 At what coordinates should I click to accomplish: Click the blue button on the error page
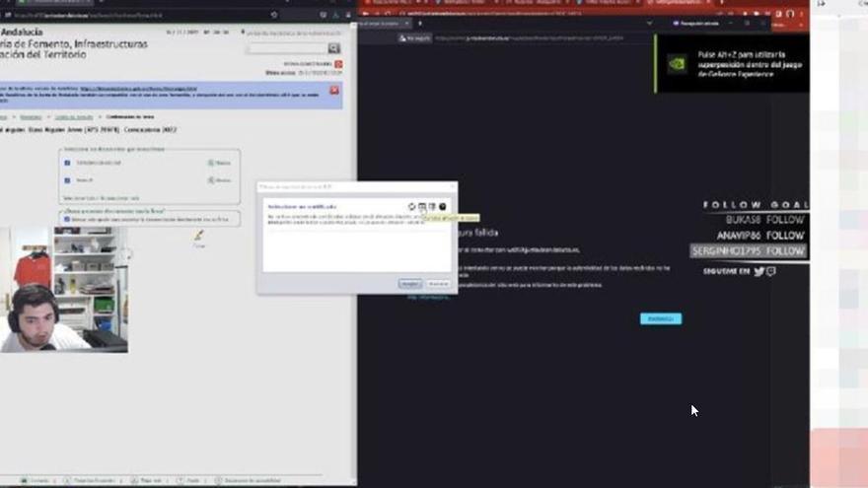point(661,318)
